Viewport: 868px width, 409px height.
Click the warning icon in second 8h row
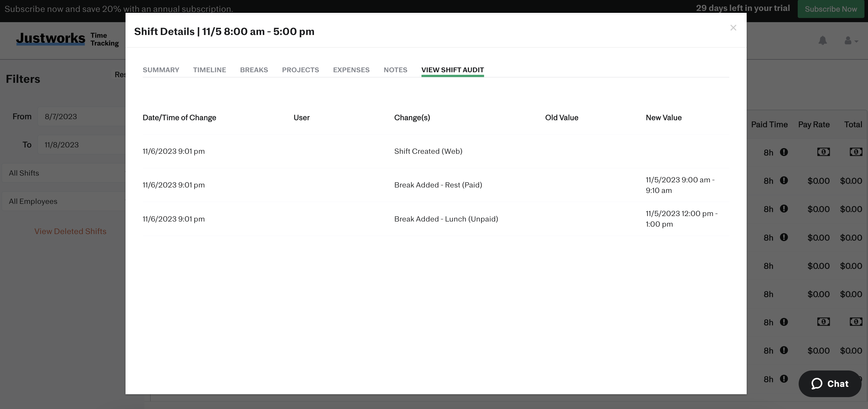784,180
